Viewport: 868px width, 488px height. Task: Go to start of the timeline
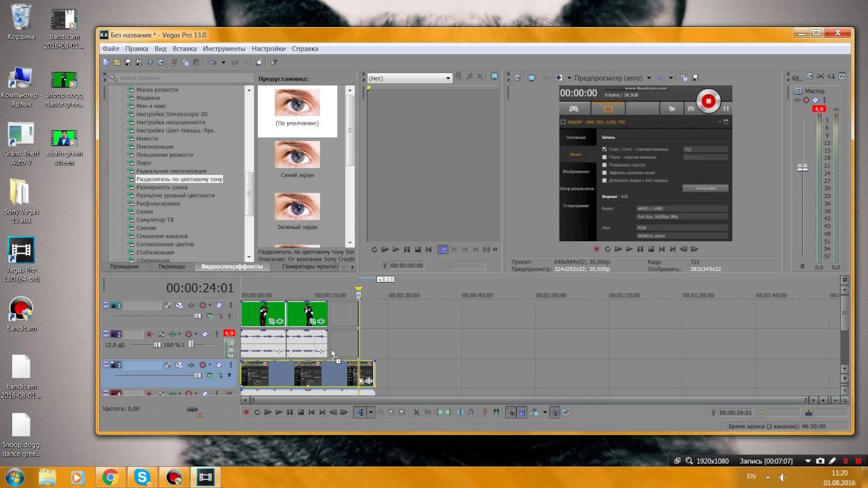(311, 412)
